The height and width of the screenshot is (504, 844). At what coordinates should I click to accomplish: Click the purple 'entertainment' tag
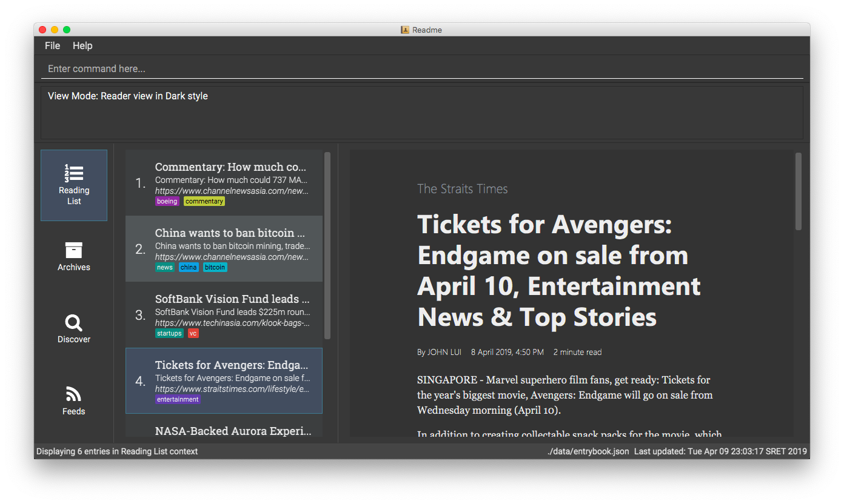(x=178, y=399)
